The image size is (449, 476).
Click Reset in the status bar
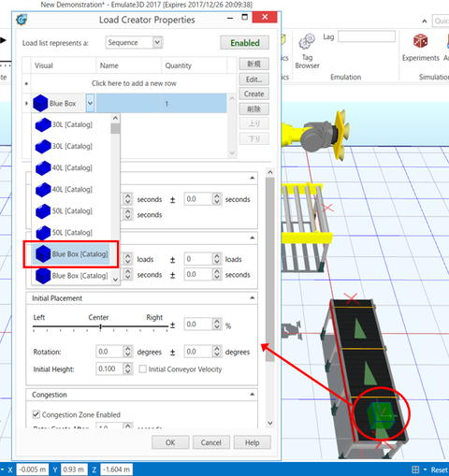pos(440,469)
